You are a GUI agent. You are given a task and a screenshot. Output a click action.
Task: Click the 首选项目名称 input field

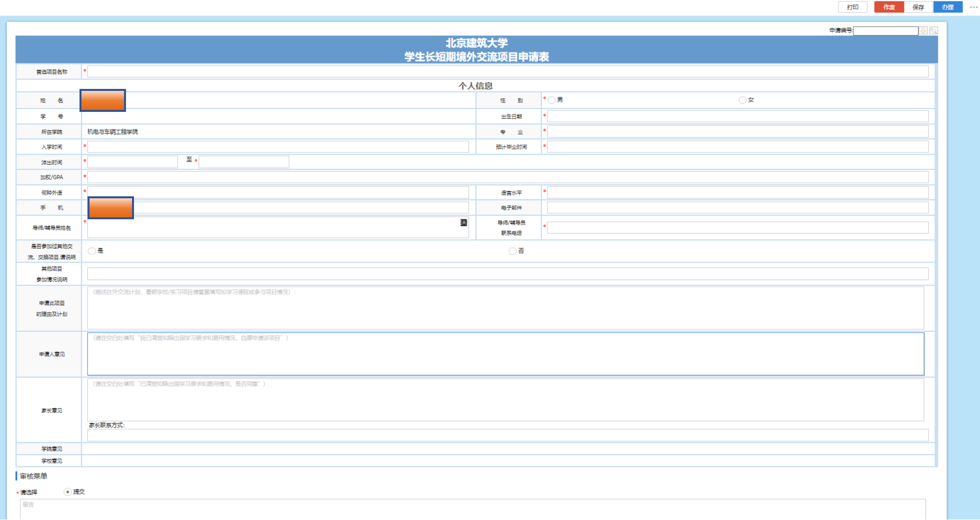507,72
